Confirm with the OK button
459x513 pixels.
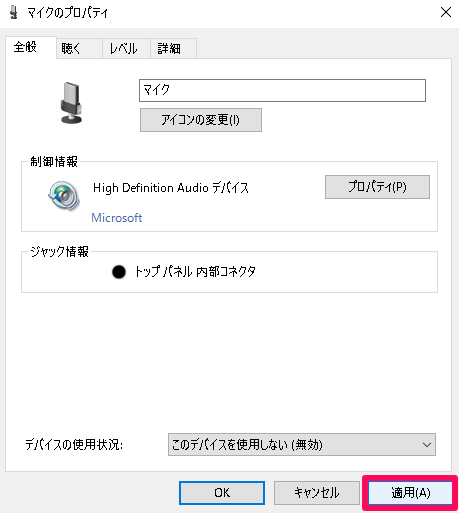tap(222, 493)
